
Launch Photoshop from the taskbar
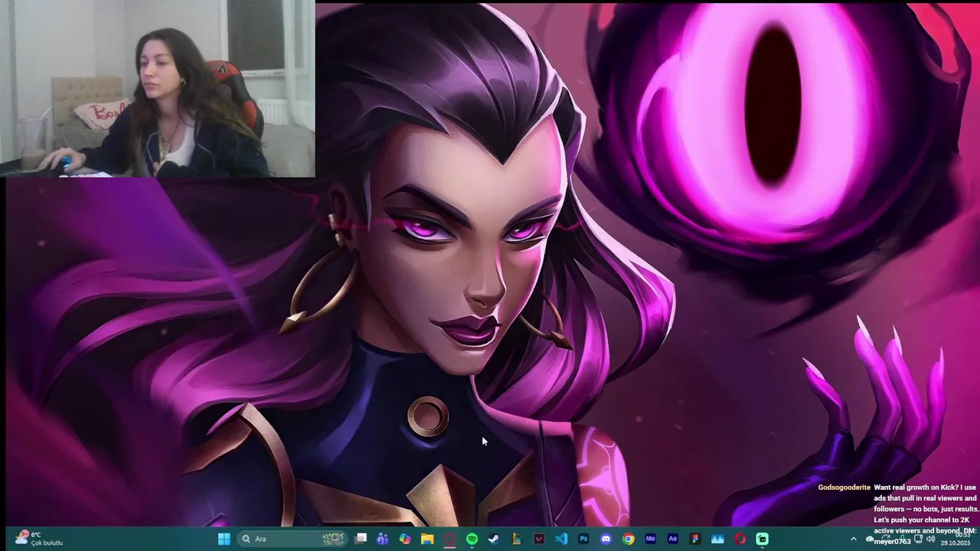583,539
